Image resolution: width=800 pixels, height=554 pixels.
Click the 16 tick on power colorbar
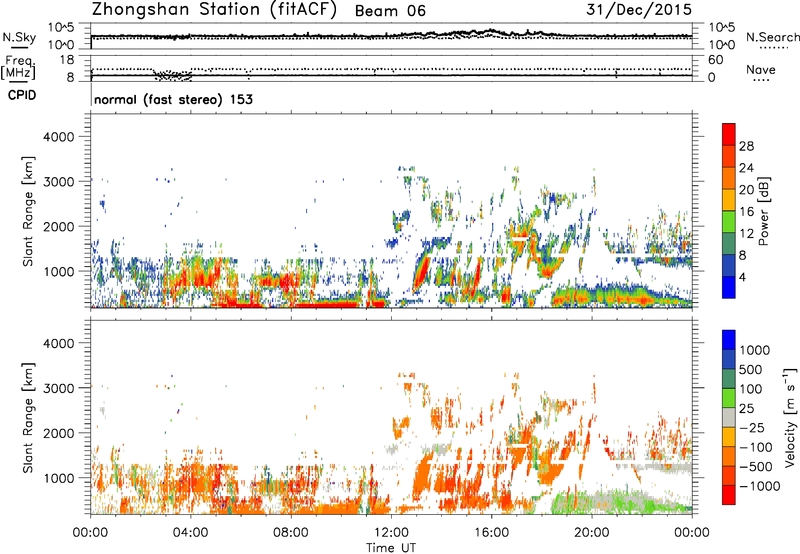pyautogui.click(x=746, y=212)
